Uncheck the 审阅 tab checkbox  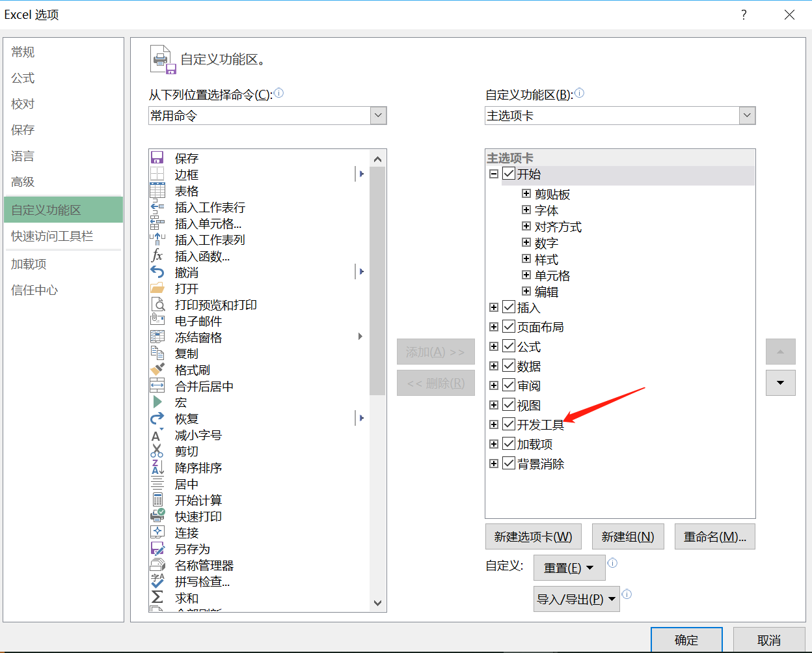509,385
